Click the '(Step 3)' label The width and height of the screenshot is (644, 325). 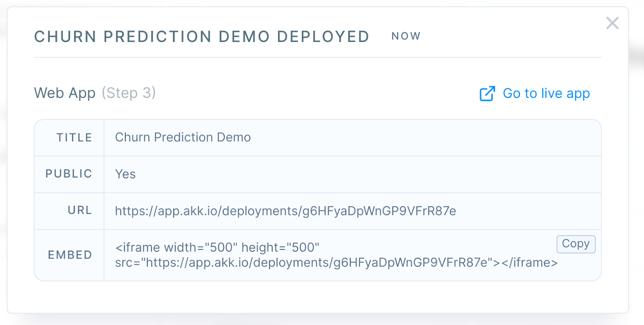click(x=128, y=93)
